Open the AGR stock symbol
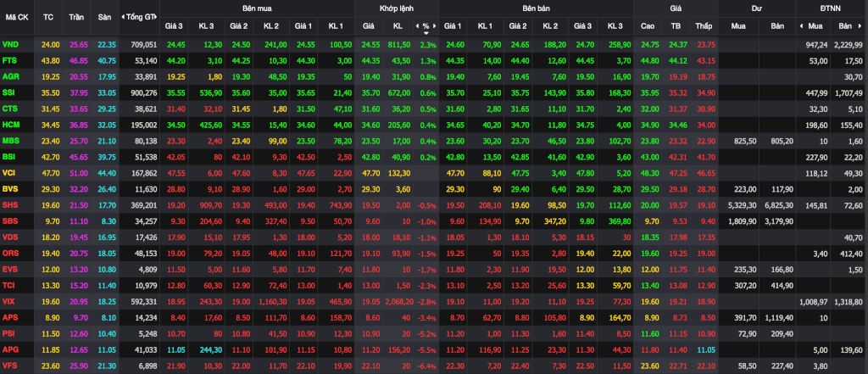The image size is (868, 374). coord(10,76)
